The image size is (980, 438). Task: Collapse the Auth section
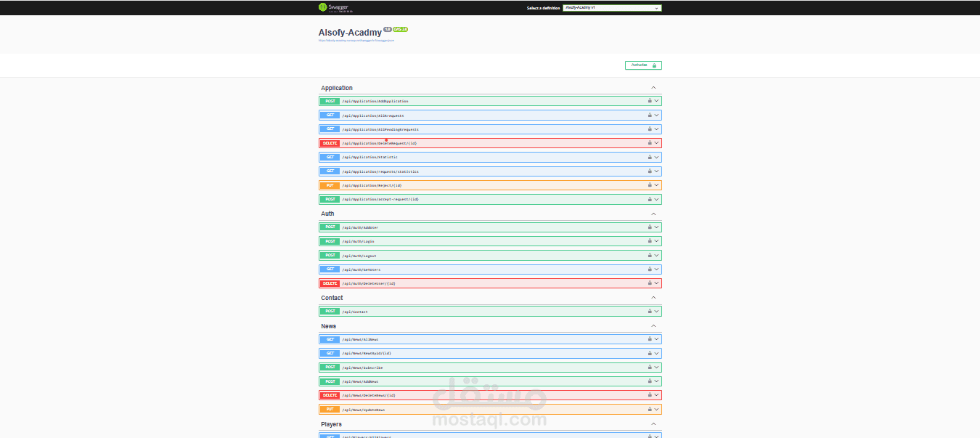(653, 214)
